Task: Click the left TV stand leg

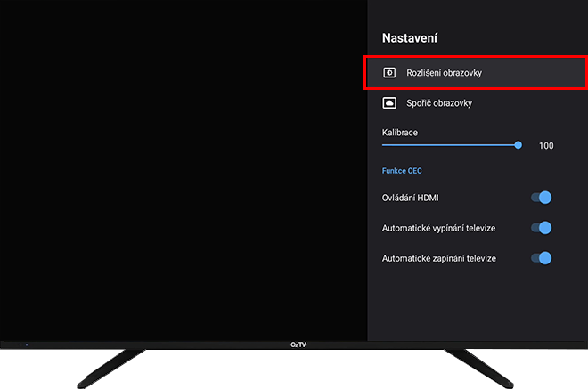Action: tap(111, 367)
